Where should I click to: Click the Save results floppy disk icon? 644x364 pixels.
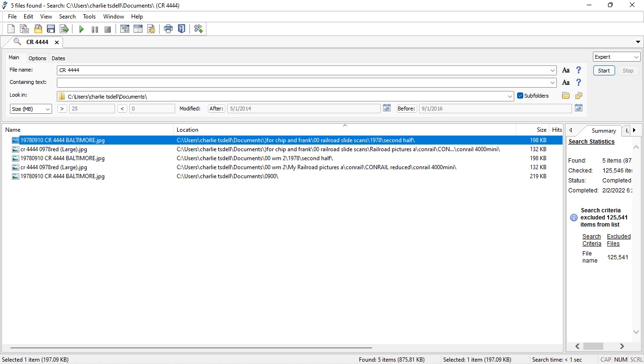click(51, 29)
